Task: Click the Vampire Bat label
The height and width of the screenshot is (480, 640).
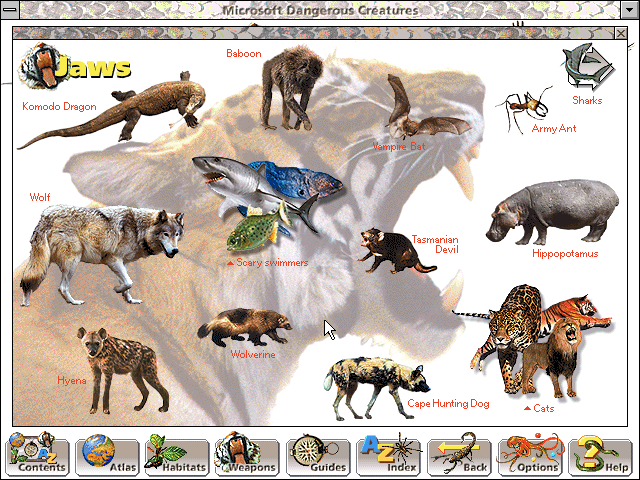Action: point(399,146)
